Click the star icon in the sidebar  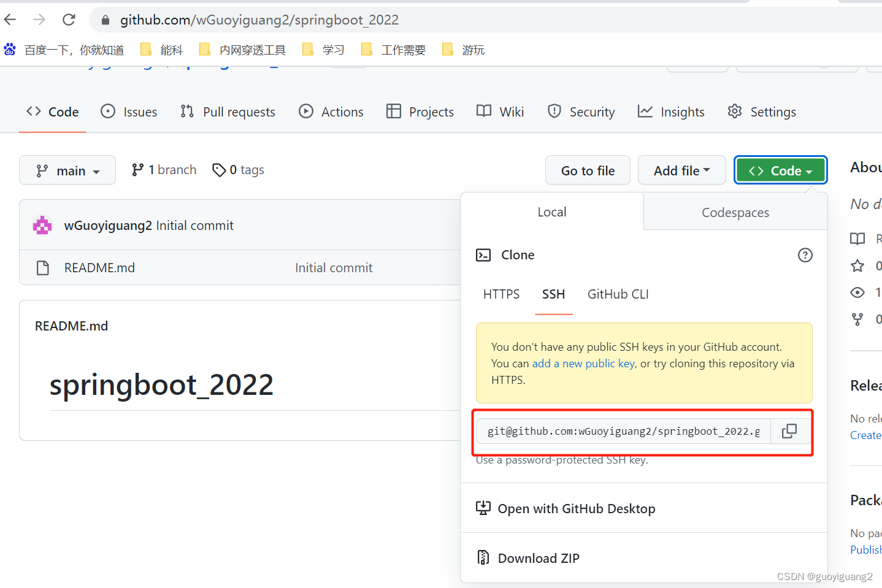click(x=857, y=265)
